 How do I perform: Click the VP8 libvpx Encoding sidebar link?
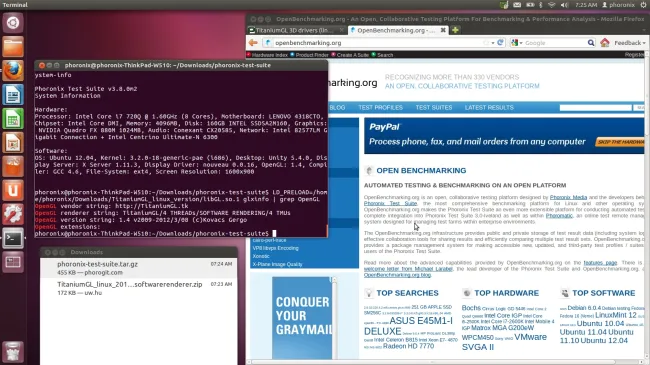(x=276, y=248)
